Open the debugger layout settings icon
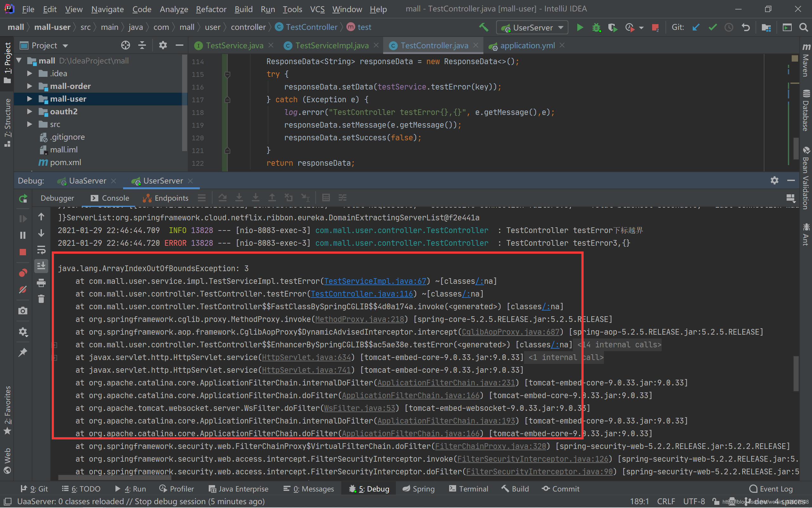Screen dimensions: 812x508 (791, 198)
